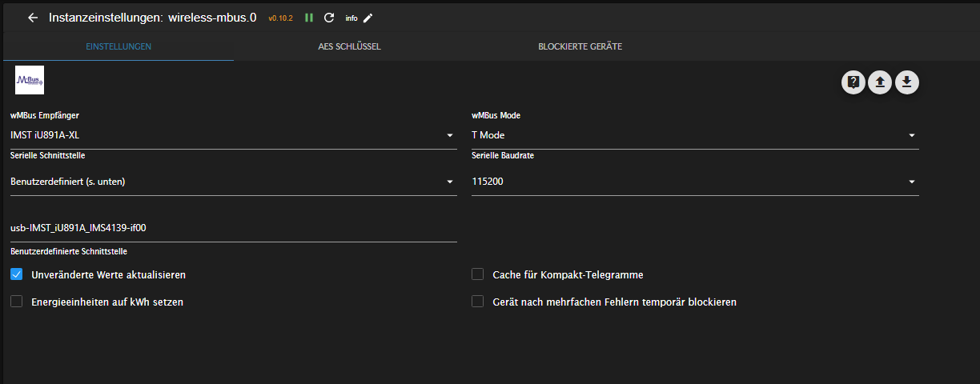Click the upload configuration icon
The image size is (980, 384).
coord(880,82)
